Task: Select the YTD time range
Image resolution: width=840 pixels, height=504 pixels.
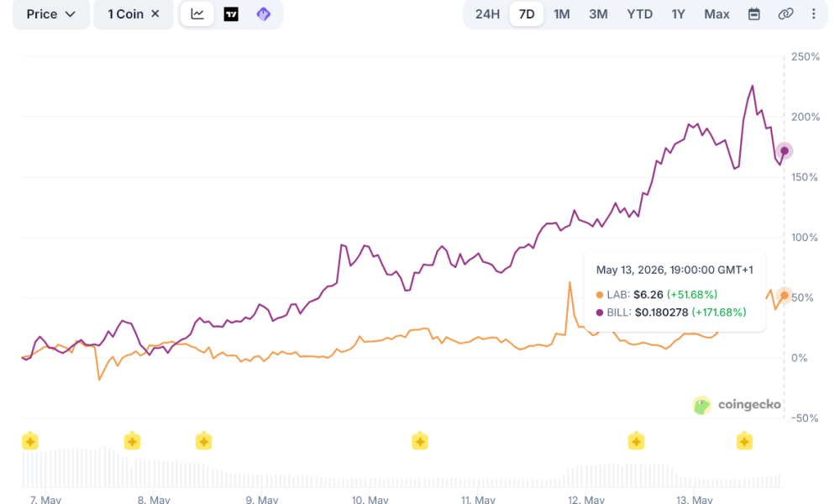Action: point(639,14)
